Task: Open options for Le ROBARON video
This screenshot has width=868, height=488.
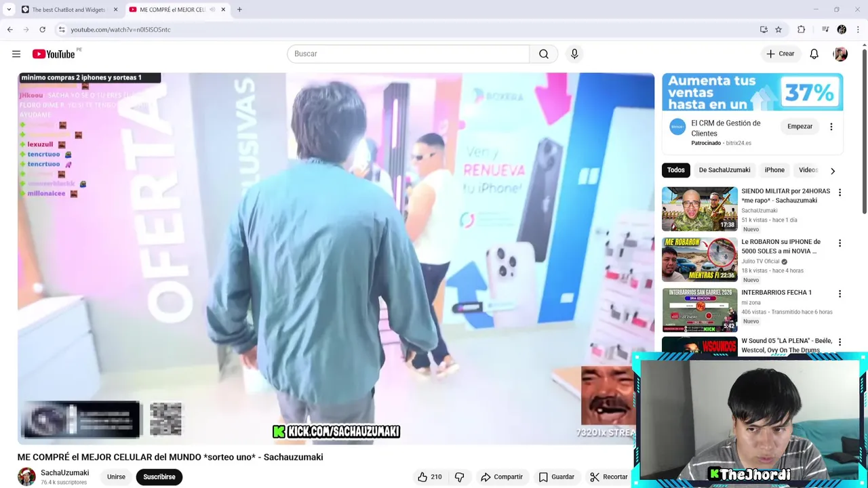Action: (x=840, y=243)
